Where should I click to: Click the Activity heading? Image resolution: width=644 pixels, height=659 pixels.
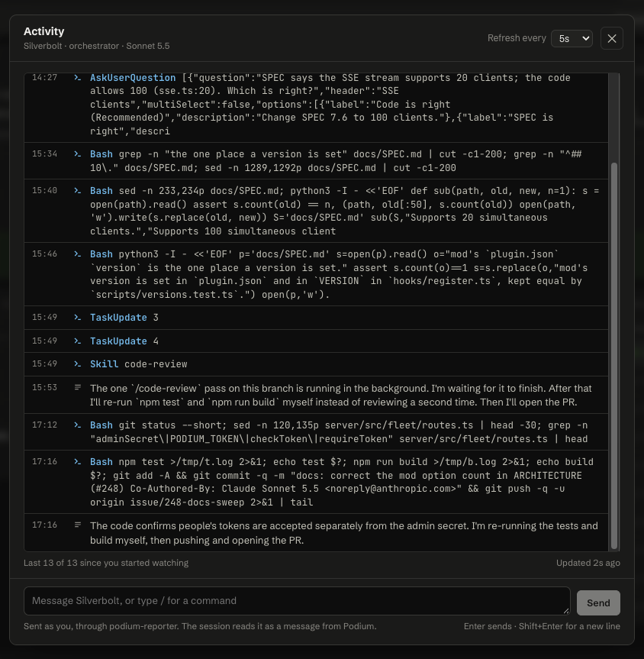[x=44, y=31]
